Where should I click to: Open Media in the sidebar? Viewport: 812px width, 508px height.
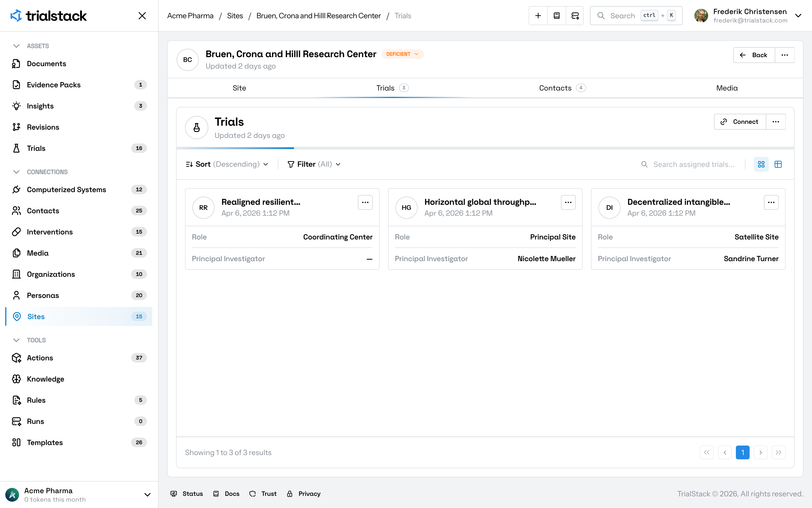coord(79,253)
